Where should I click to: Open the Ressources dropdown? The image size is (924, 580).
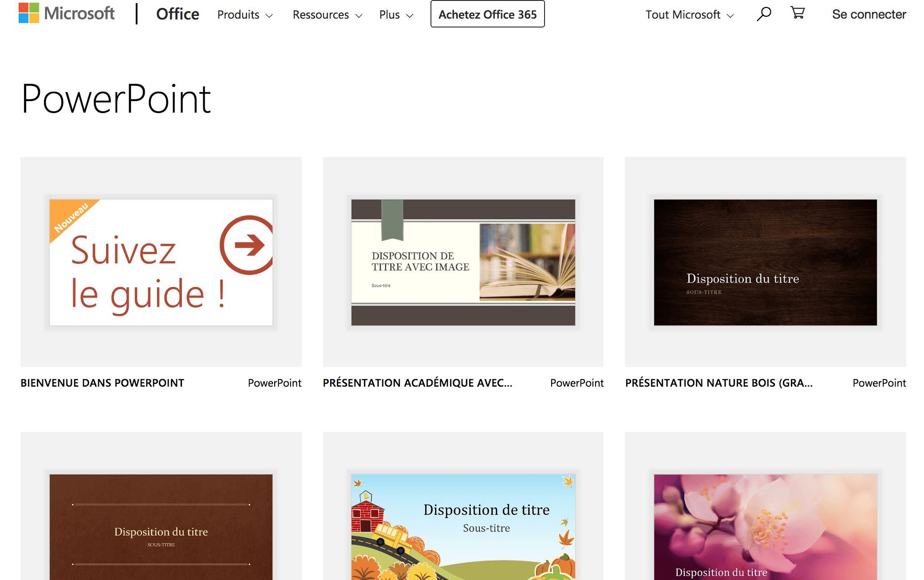coord(327,15)
